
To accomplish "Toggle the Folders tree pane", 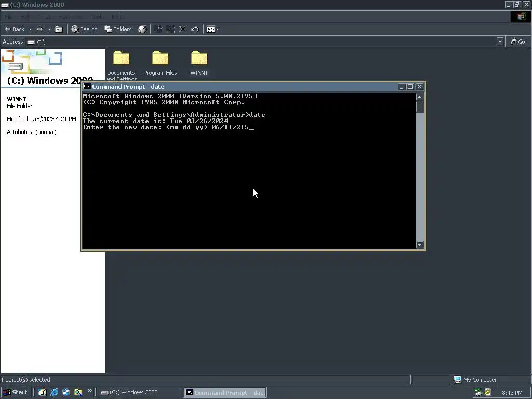I will pyautogui.click(x=118, y=29).
